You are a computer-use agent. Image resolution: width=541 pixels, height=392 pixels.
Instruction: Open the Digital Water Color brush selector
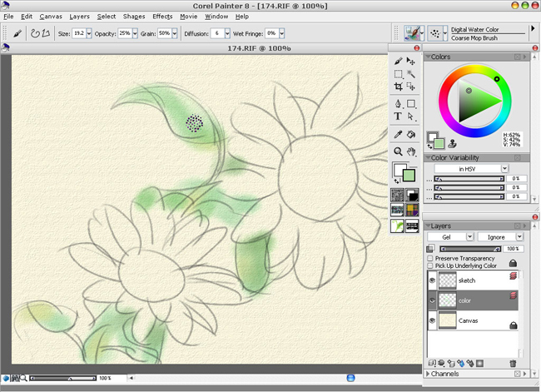click(414, 33)
